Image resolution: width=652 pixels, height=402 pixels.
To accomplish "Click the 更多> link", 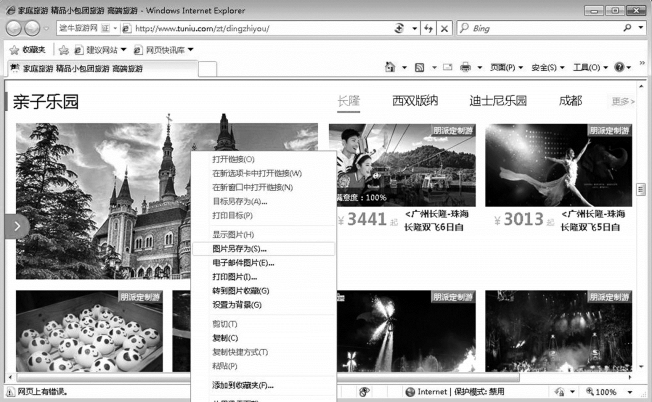I will pyautogui.click(x=623, y=101).
